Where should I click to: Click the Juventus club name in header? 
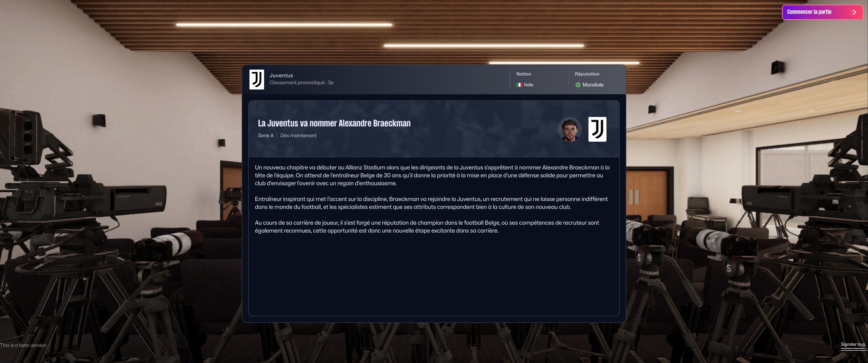coord(281,75)
